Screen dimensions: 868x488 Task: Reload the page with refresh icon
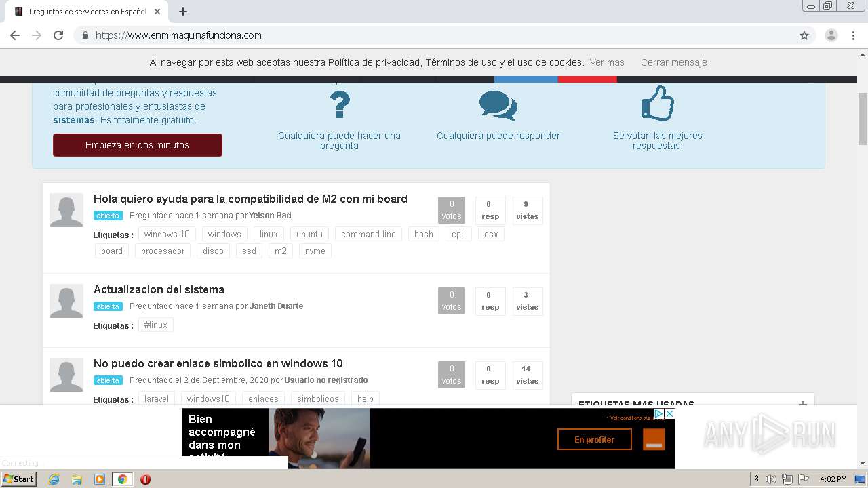coord(58,35)
